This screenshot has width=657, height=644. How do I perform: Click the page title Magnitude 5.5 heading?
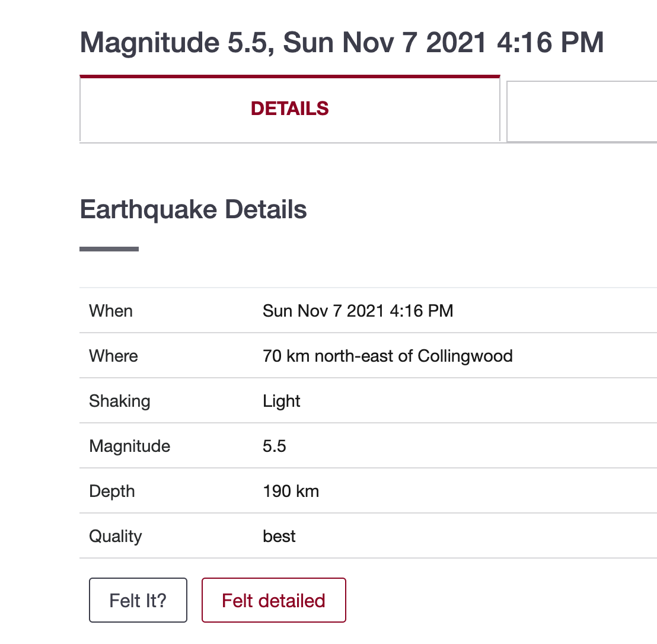[x=342, y=43]
